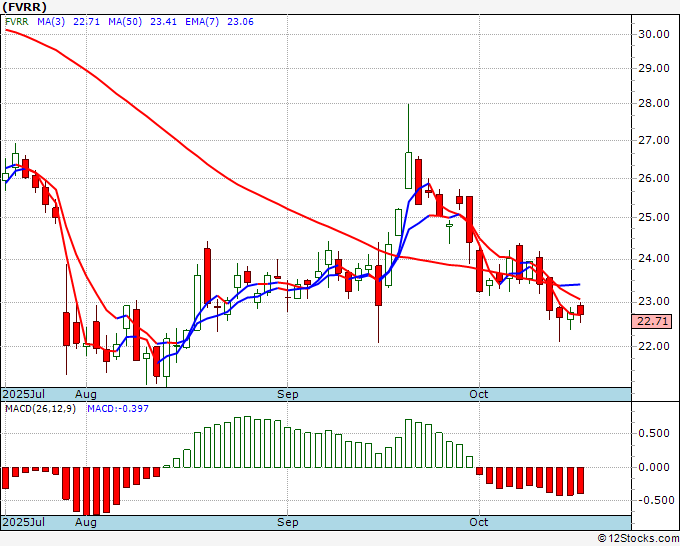Click the MA(50) value 23.41
The width and height of the screenshot is (680, 546).
pyautogui.click(x=163, y=22)
